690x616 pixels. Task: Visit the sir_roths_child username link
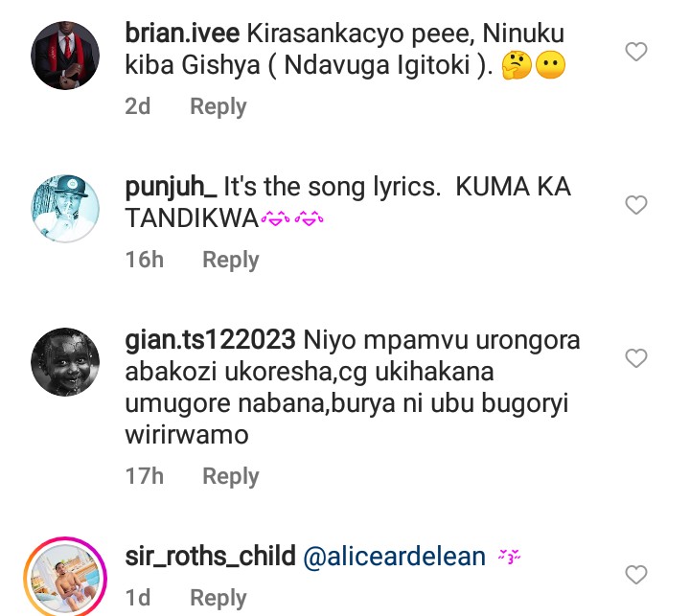pos(210,557)
